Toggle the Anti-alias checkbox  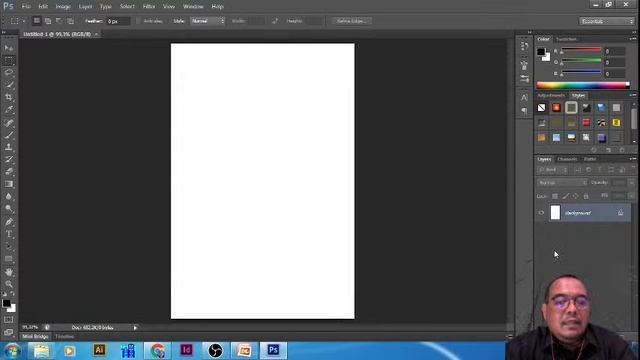tap(138, 21)
